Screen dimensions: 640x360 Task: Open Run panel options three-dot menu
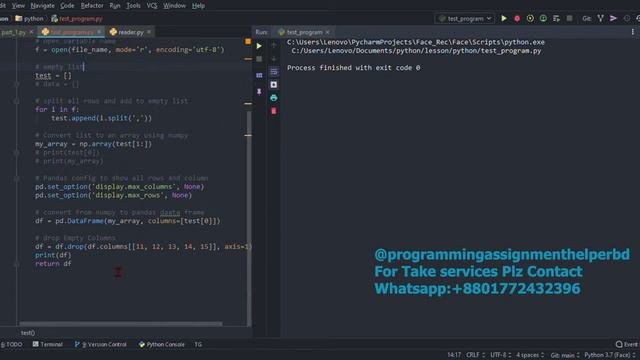click(633, 32)
